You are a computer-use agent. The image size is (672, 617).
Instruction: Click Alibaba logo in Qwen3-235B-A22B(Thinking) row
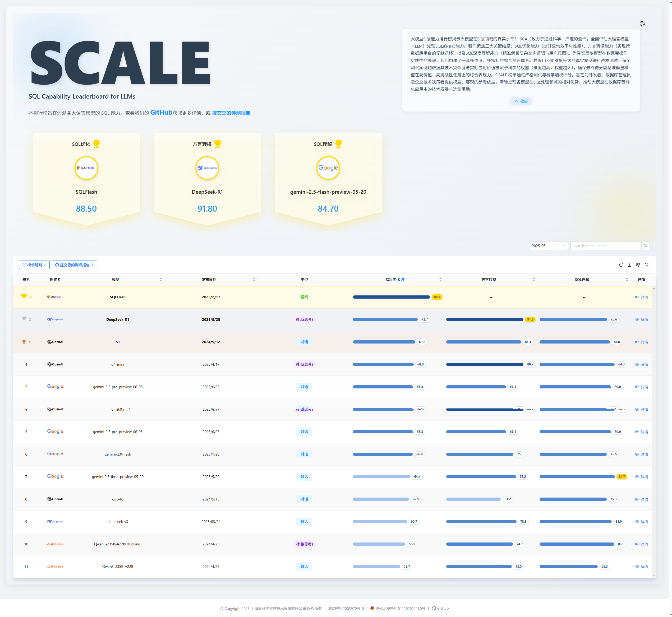point(55,544)
